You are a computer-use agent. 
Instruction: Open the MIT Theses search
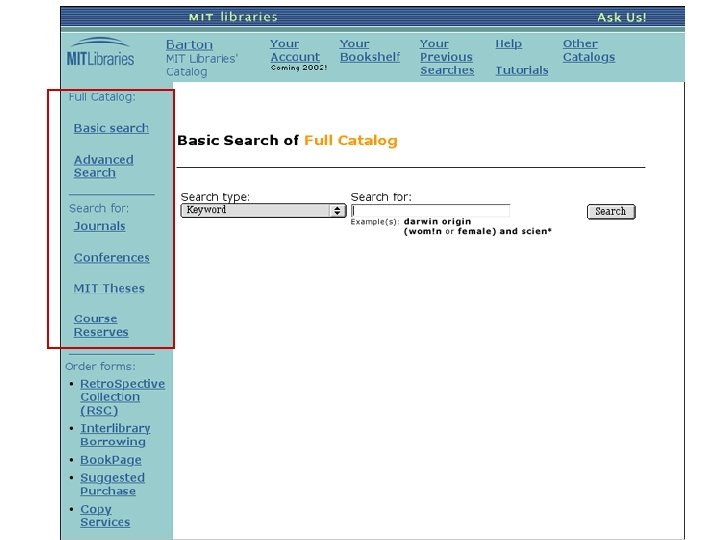coord(109,288)
